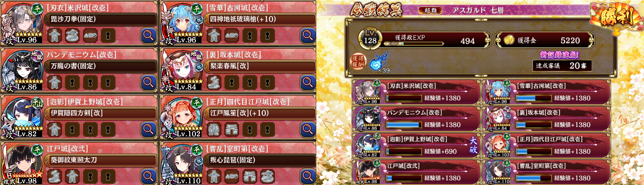
Task: Open magnifier for [刃衣]米沢城[改壱]
Action: [148, 36]
